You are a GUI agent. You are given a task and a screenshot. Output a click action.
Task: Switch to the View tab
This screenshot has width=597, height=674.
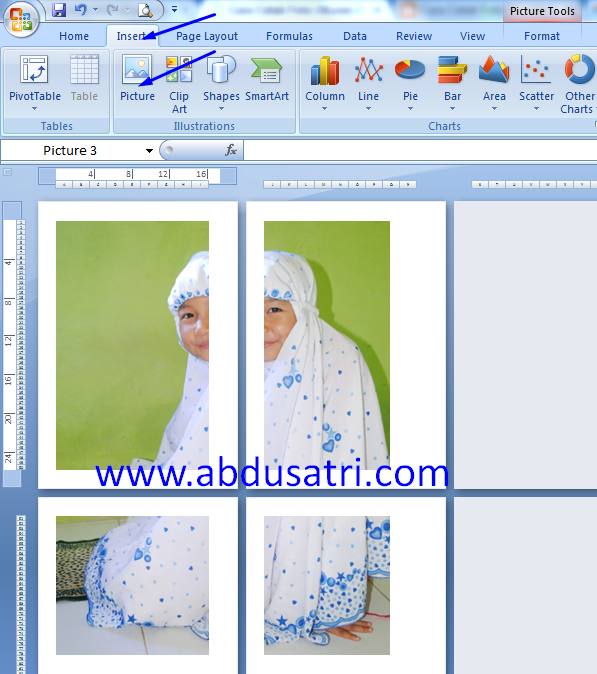point(472,36)
